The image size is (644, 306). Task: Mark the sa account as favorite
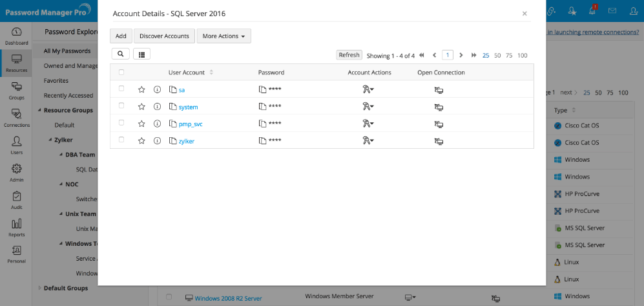point(141,90)
